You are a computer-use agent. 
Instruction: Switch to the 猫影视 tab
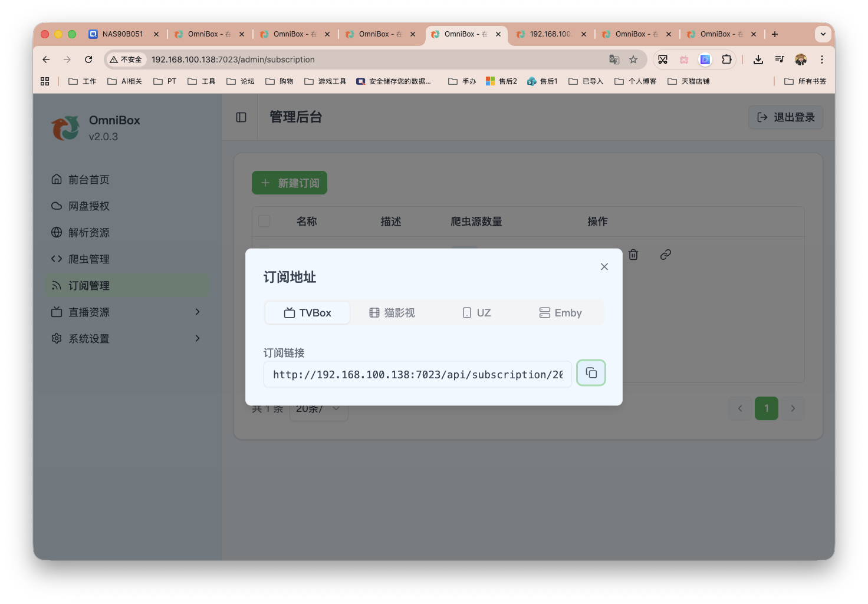(392, 312)
